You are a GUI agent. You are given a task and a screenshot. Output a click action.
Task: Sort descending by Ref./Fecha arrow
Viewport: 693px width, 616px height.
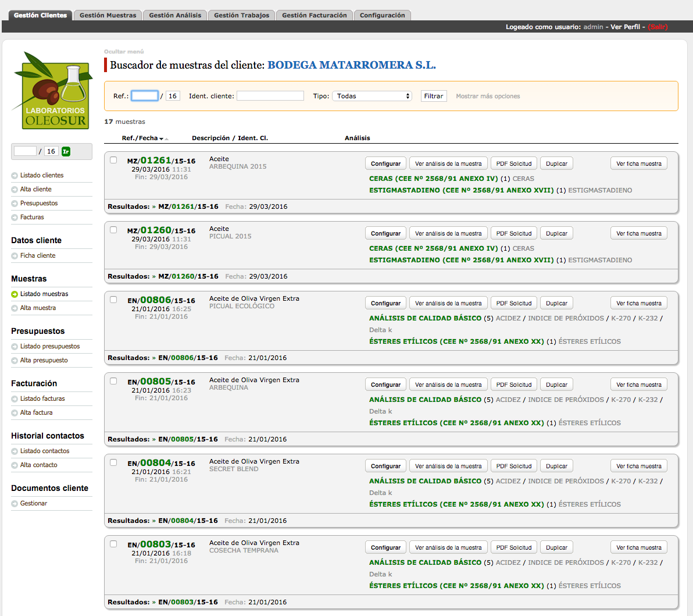tap(161, 139)
